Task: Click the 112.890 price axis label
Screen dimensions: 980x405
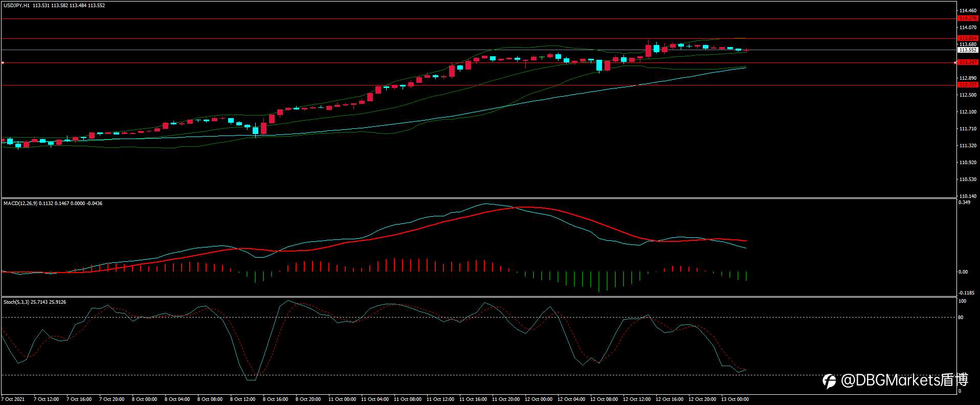Action: 968,78
